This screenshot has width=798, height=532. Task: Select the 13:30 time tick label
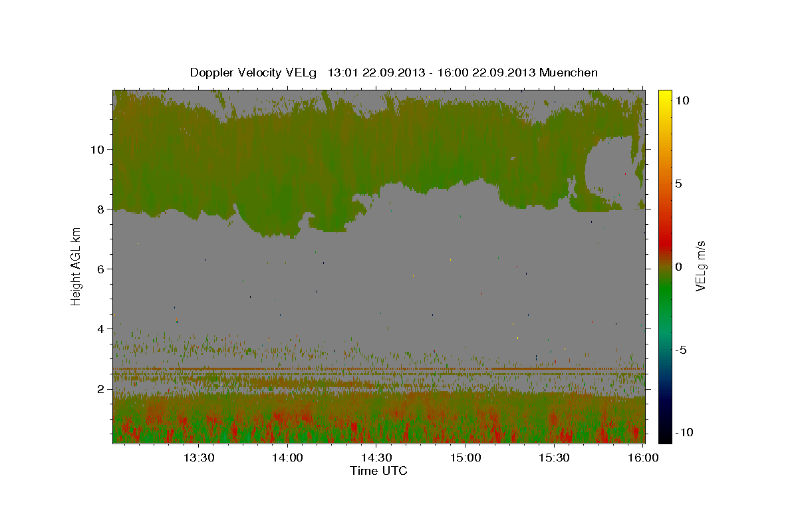tap(198, 458)
